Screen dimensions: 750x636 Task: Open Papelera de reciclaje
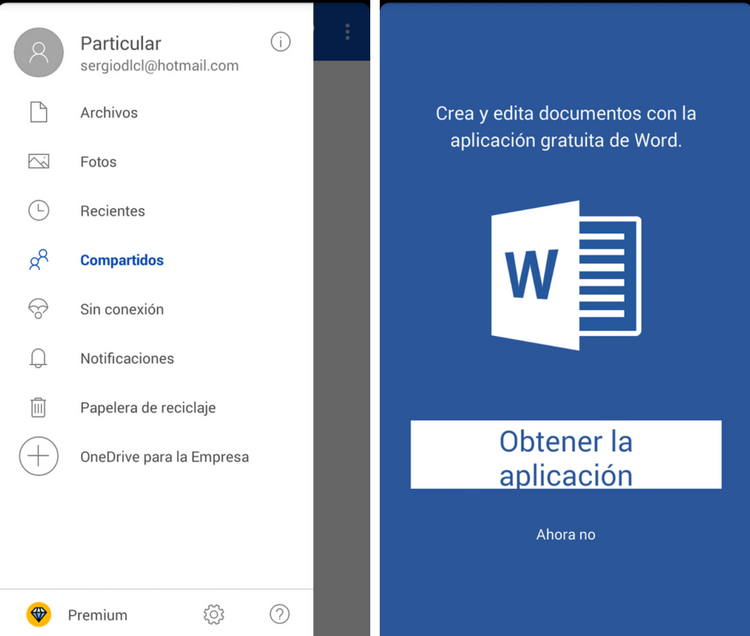pyautogui.click(x=157, y=408)
